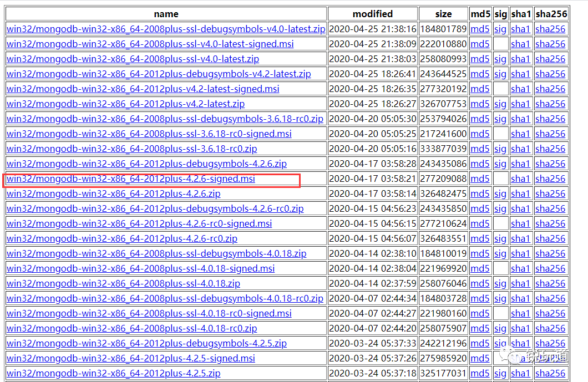Open 2008plus-ssl-debugsymbols-4.0.18-rc0.zip link
The width and height of the screenshot is (588, 382).
click(165, 299)
